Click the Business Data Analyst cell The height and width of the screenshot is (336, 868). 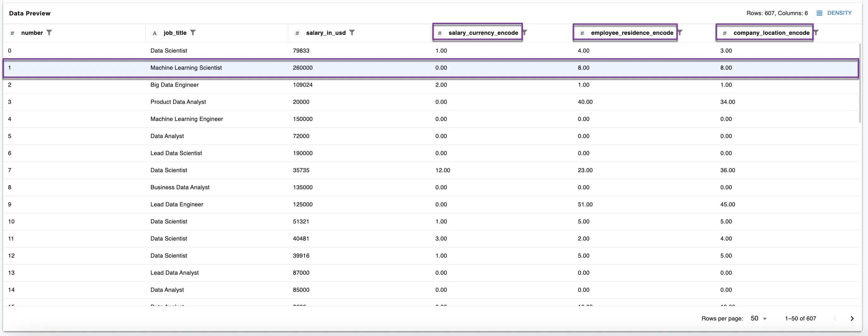(180, 187)
